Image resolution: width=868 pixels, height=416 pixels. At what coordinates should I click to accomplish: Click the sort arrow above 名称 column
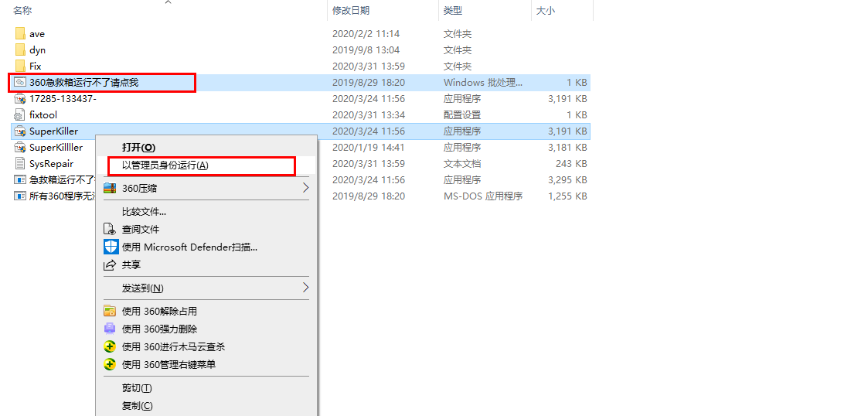(x=167, y=2)
